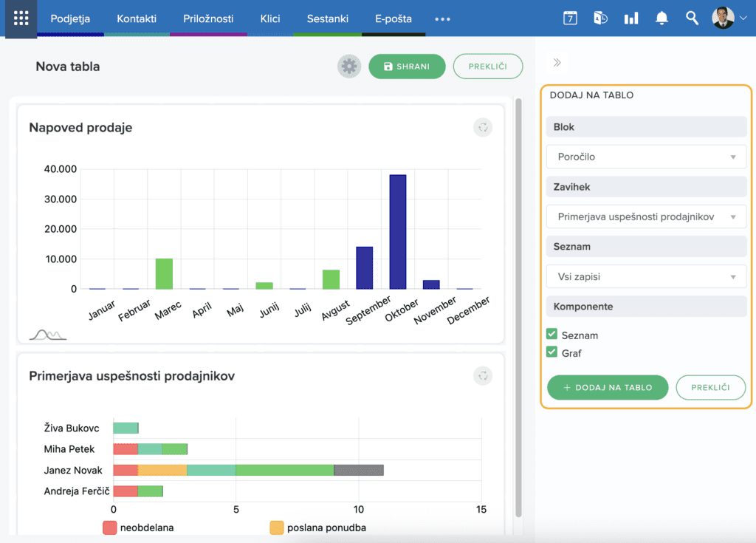Click the search magnifier icon
Image resolution: width=756 pixels, height=543 pixels.
click(692, 18)
